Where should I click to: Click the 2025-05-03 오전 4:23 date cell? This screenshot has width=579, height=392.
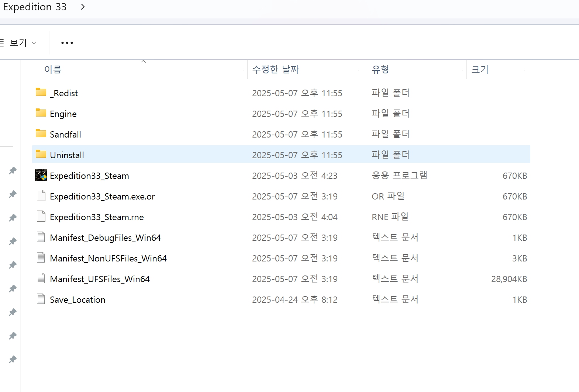coord(295,176)
